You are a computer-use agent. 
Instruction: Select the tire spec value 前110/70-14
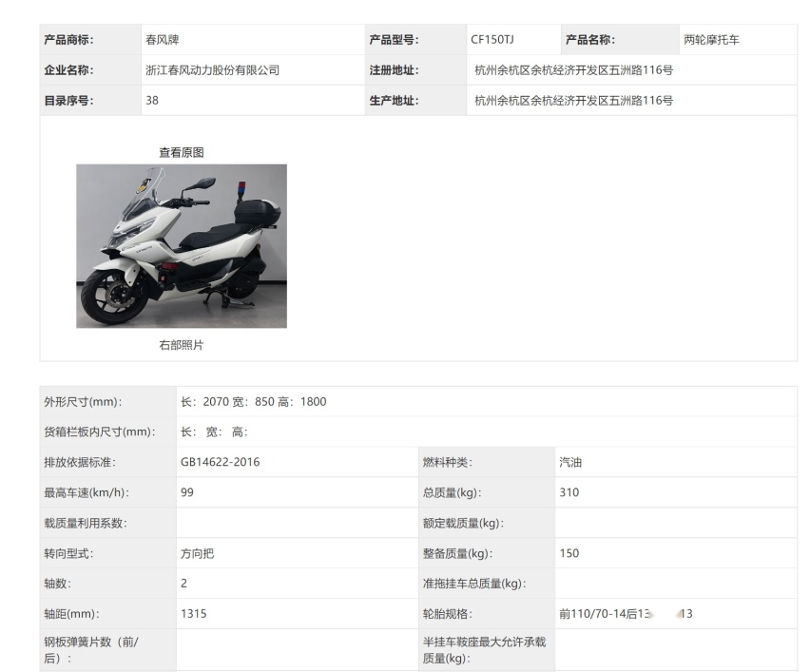[592, 614]
